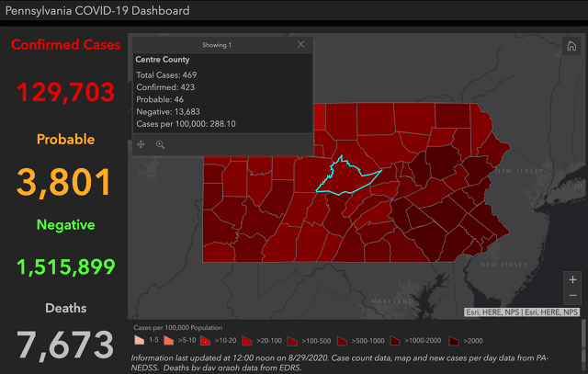The height and width of the screenshot is (374, 588).
Task: Select the highlighted Centre County outline on the map
Action: [x=347, y=176]
